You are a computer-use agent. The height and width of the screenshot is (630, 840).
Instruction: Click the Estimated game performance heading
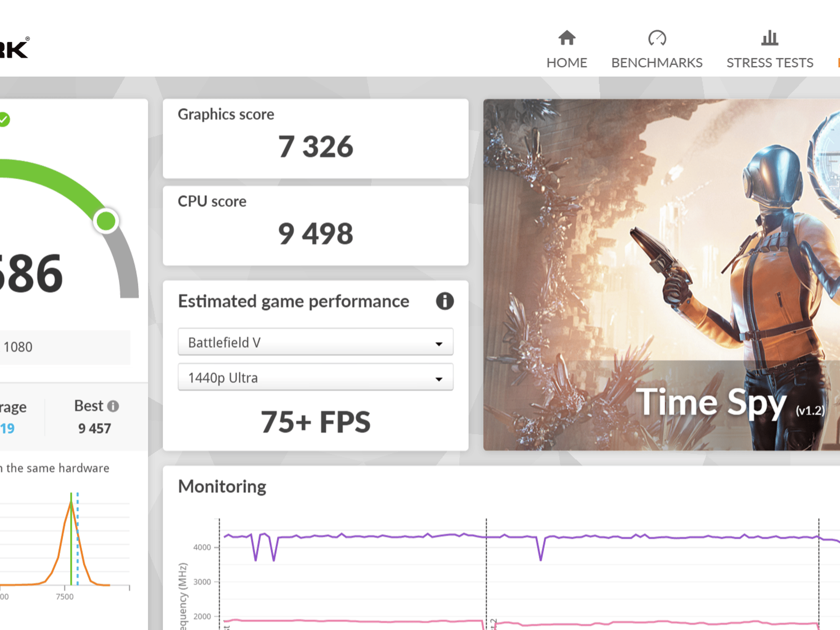[293, 301]
